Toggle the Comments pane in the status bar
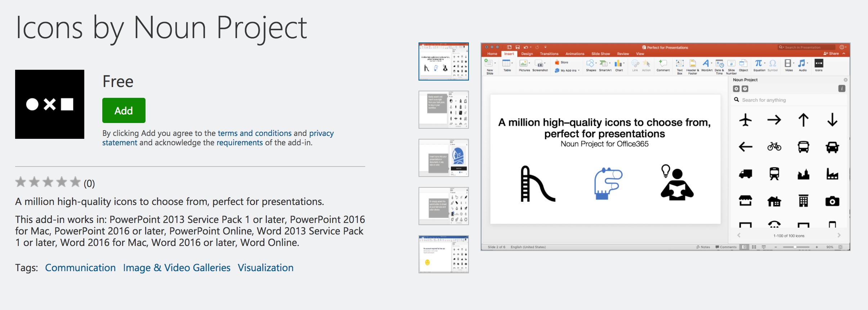The image size is (868, 310). 726,247
